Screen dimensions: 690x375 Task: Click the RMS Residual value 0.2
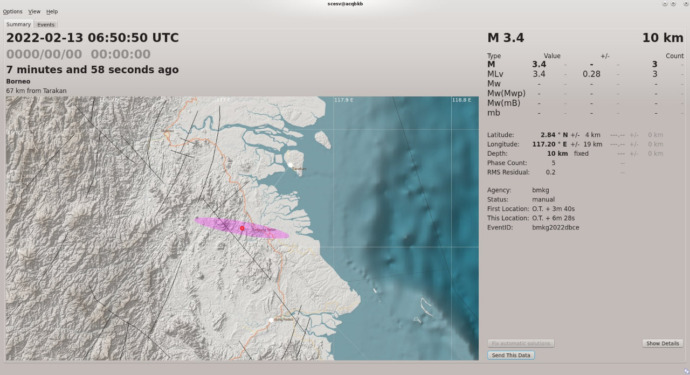click(x=551, y=172)
